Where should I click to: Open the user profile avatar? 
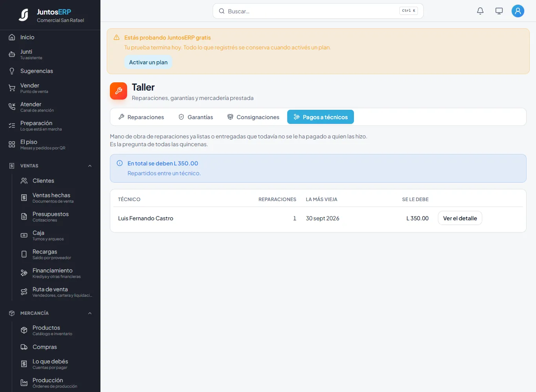click(x=518, y=11)
